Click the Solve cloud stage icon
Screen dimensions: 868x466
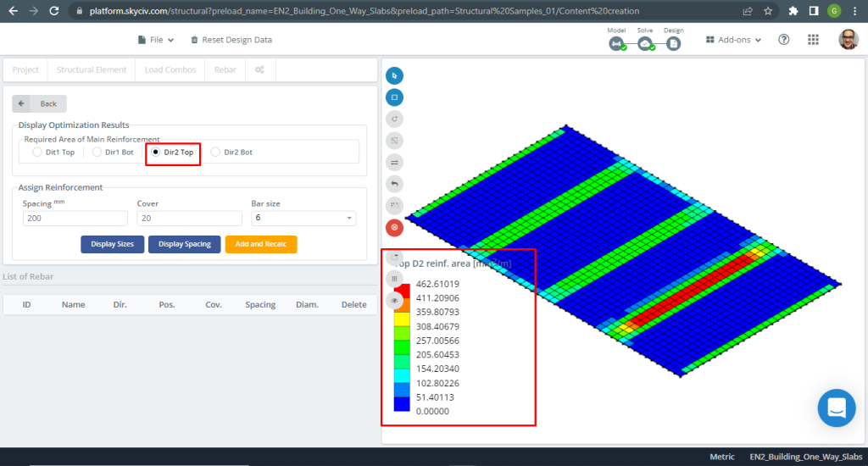tap(645, 44)
